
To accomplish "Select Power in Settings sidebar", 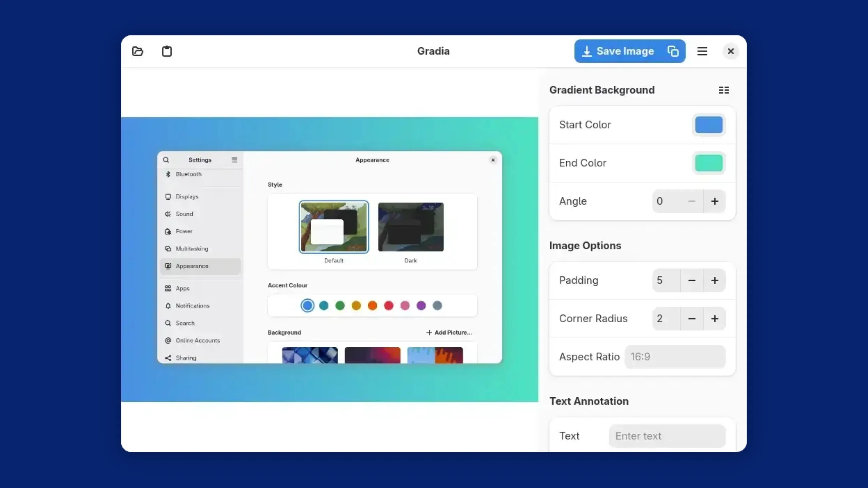I will pos(200,231).
